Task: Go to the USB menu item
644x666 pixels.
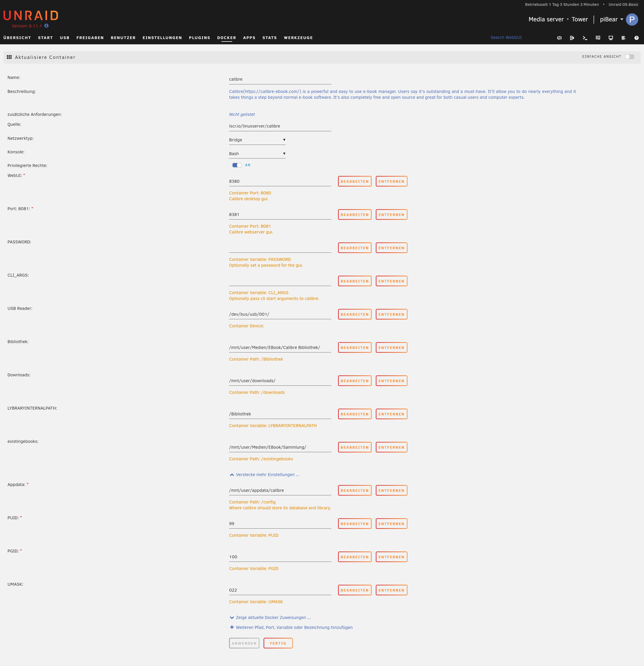Action: [65, 38]
